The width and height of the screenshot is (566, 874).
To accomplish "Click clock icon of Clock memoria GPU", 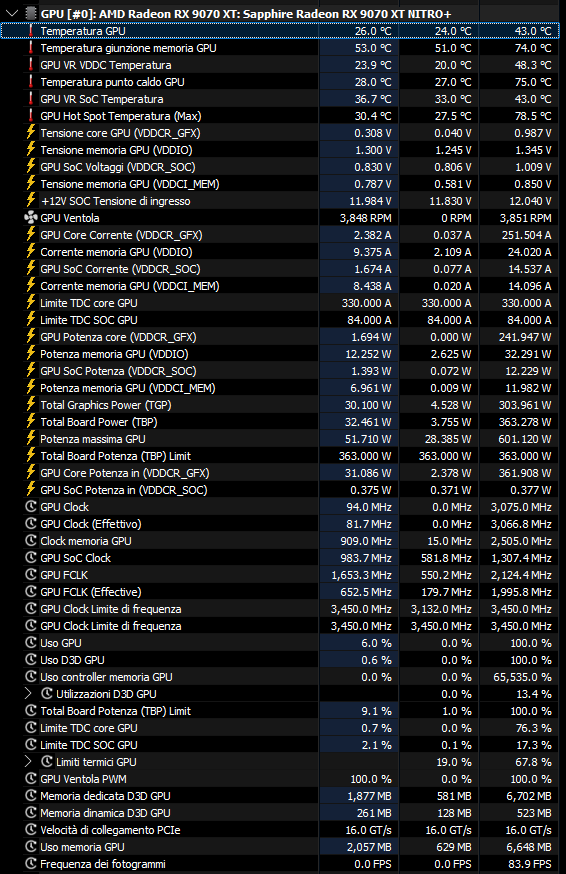I will pos(31,541).
